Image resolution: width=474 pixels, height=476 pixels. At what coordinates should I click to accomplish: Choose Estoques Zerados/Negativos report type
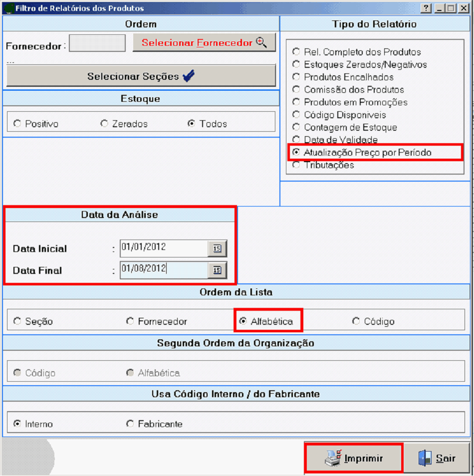(296, 64)
